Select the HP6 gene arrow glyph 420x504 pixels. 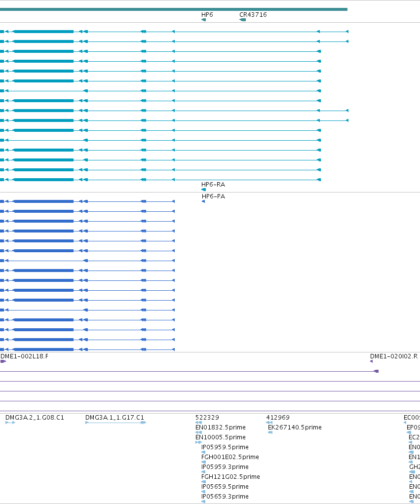coord(203,20)
